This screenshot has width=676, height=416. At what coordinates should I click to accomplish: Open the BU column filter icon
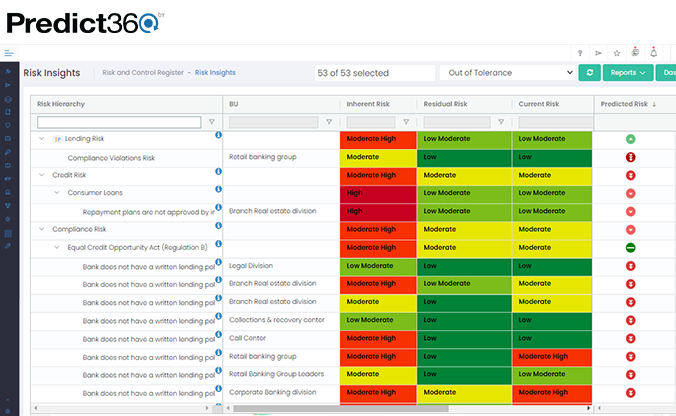(329, 122)
